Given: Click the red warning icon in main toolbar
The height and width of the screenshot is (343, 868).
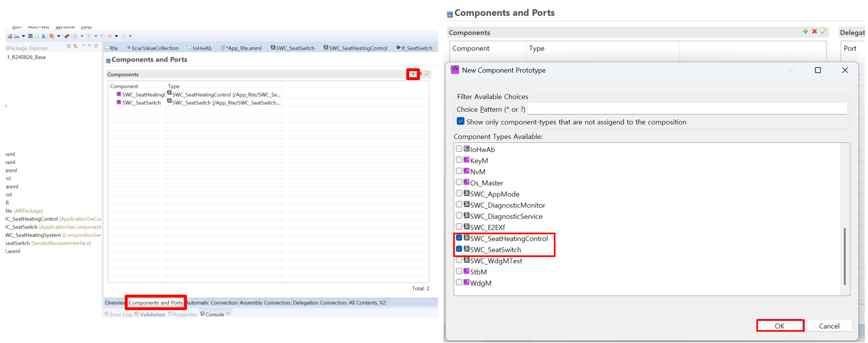Looking at the screenshot, I should pyautogui.click(x=52, y=36).
